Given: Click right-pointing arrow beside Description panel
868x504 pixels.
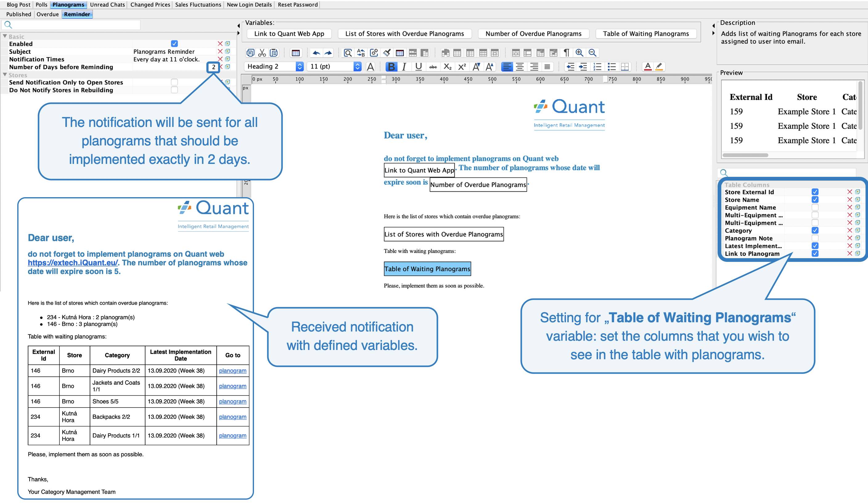Looking at the screenshot, I should pyautogui.click(x=713, y=33).
